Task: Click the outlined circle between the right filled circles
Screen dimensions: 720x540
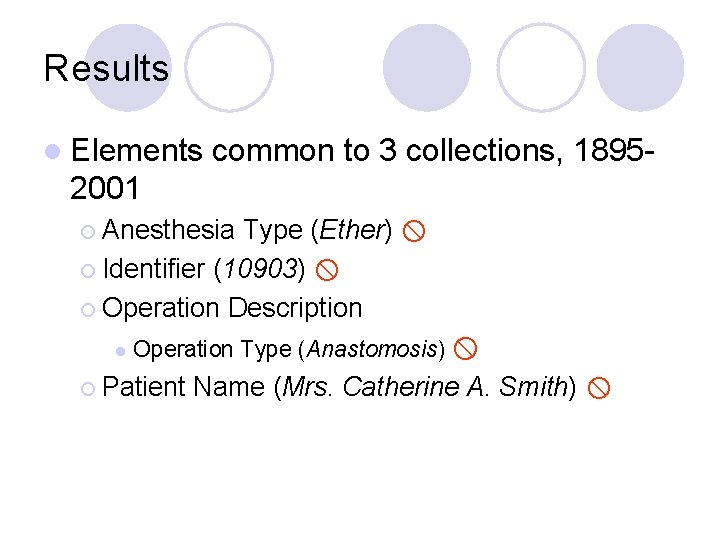Action: [541, 67]
